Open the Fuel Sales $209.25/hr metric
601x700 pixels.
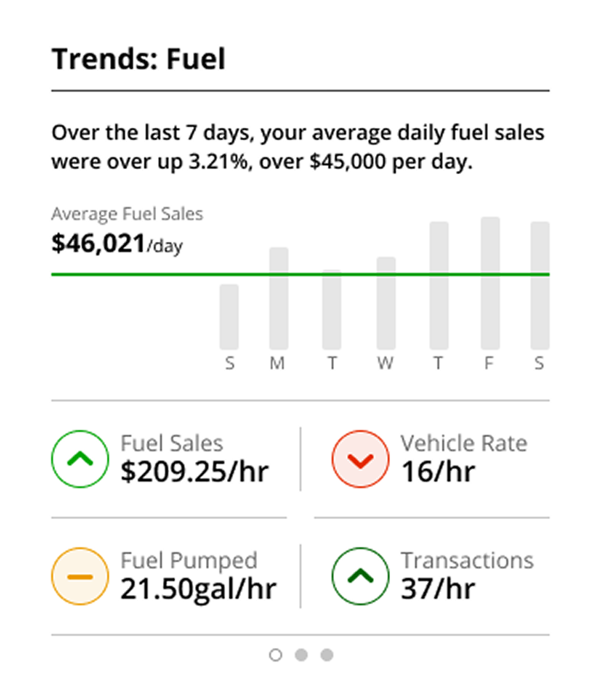pos(194,470)
